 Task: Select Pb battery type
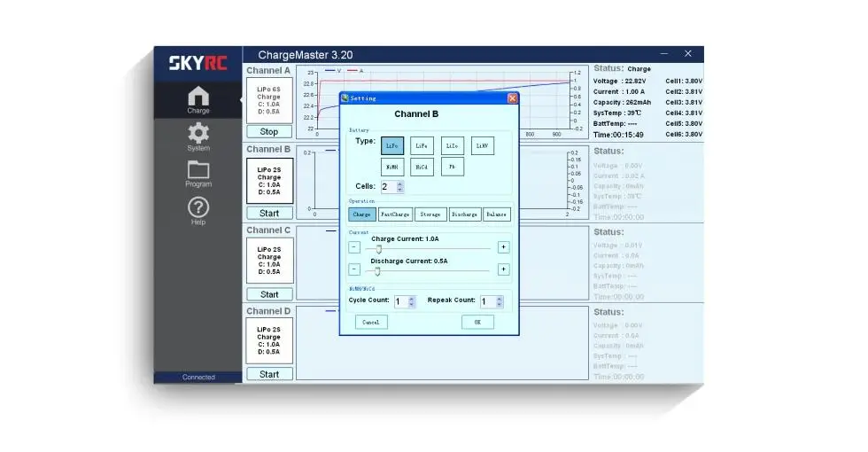click(453, 167)
